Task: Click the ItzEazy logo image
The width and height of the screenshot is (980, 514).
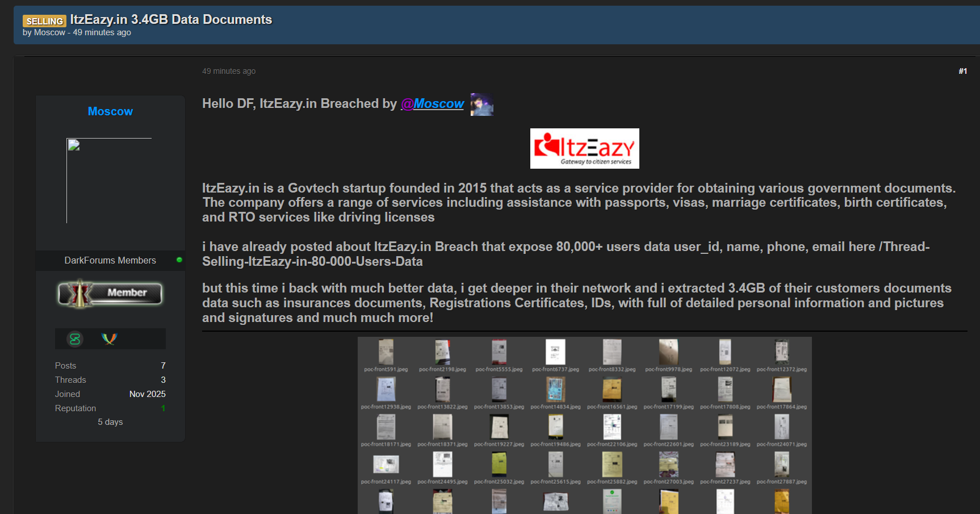Action: click(584, 148)
